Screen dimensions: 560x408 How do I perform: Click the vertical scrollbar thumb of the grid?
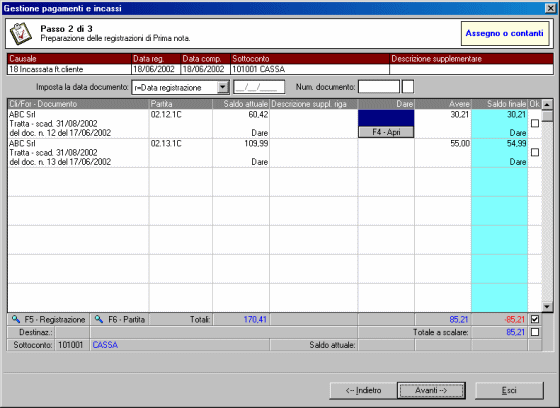pyautogui.click(x=547, y=116)
